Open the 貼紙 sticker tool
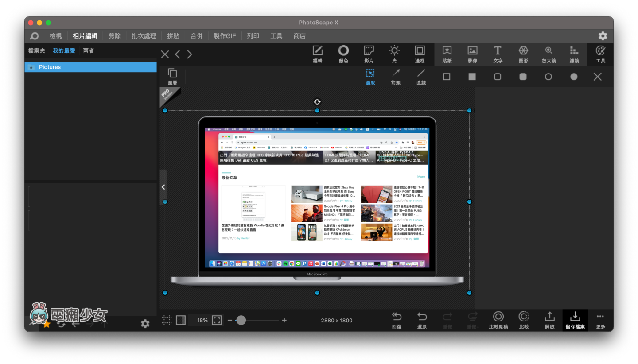 [x=447, y=54]
